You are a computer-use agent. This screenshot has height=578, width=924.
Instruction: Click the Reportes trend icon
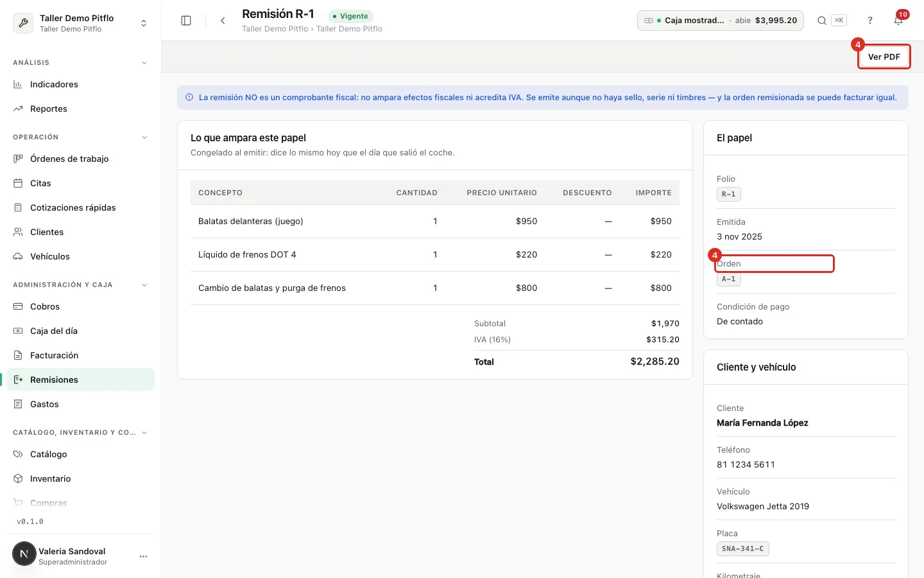click(18, 109)
